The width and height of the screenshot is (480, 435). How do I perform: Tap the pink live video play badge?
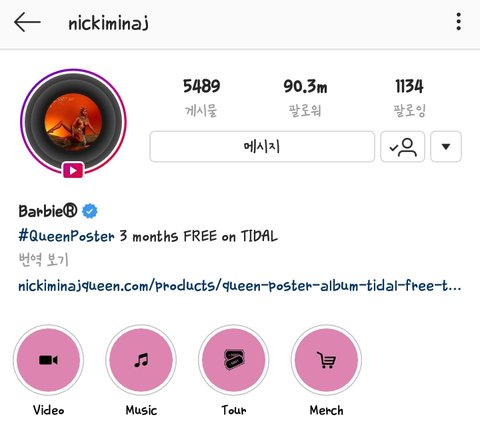73,171
